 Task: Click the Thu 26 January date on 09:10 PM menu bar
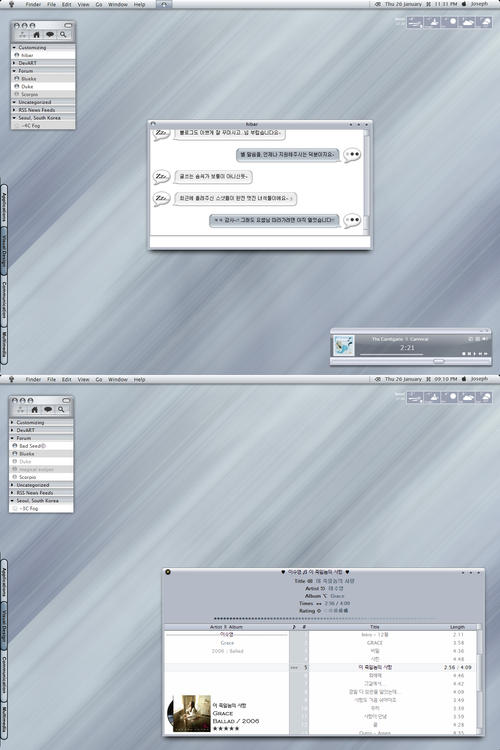click(403, 379)
